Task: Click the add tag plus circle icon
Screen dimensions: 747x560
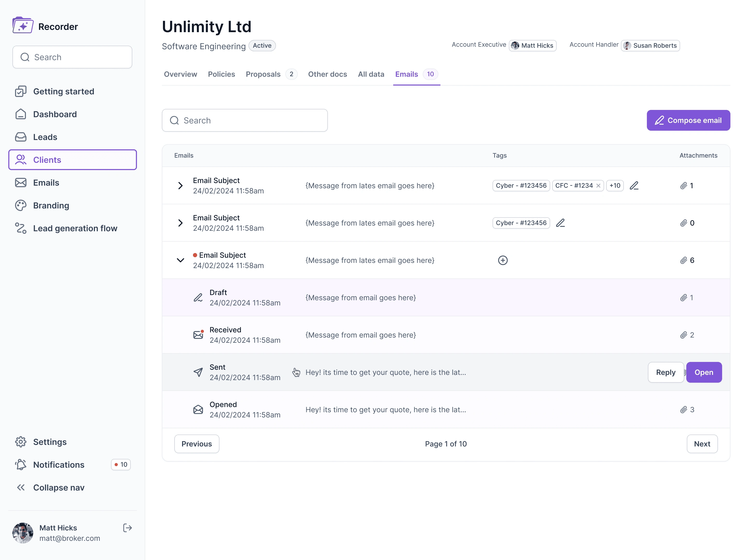Action: pyautogui.click(x=502, y=260)
